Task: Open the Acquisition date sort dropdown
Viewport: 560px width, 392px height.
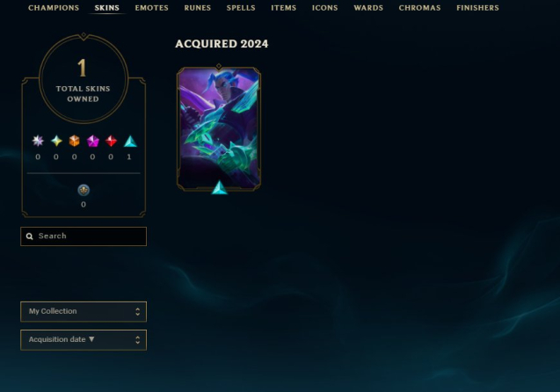Action: [x=84, y=340]
